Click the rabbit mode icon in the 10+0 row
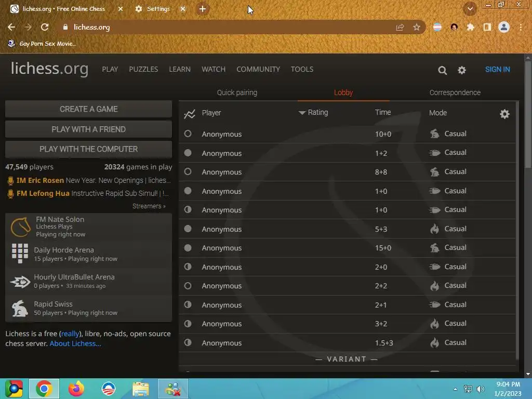 435,134
